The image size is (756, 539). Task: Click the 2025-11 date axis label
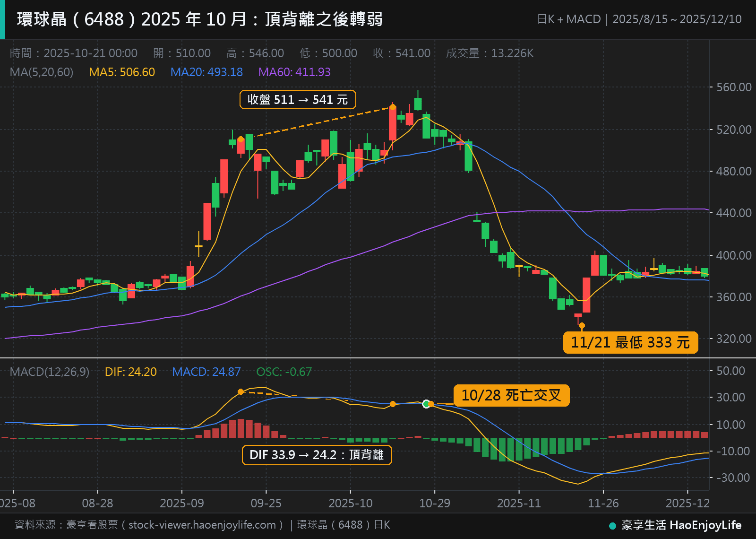519,503
